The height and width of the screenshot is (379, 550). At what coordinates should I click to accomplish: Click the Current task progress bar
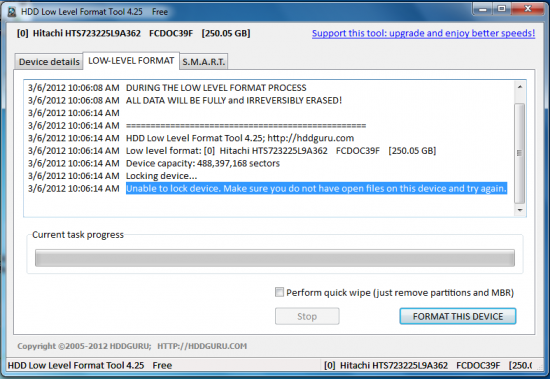point(275,258)
